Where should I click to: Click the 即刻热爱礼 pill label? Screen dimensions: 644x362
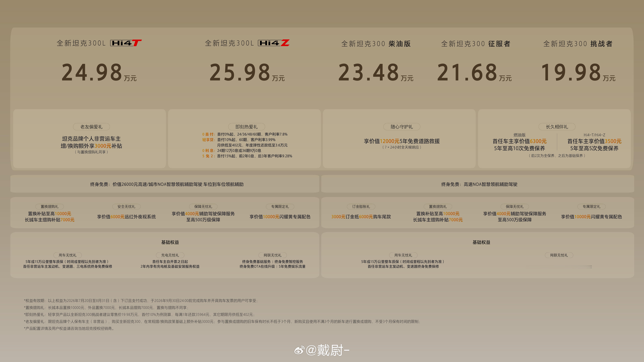pos(246,127)
